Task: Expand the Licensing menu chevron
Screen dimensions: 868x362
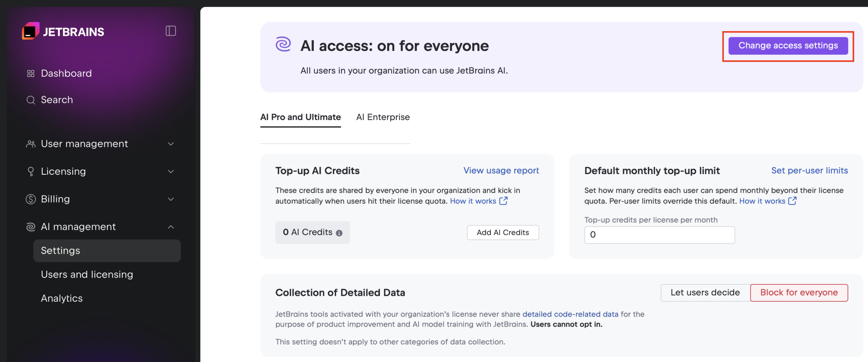Action: 171,171
